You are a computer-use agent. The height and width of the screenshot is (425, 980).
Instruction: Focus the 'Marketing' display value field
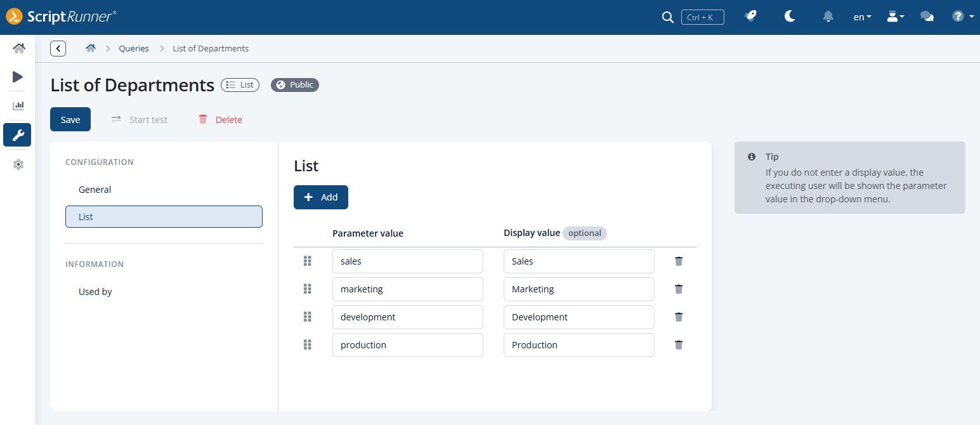pyautogui.click(x=579, y=289)
